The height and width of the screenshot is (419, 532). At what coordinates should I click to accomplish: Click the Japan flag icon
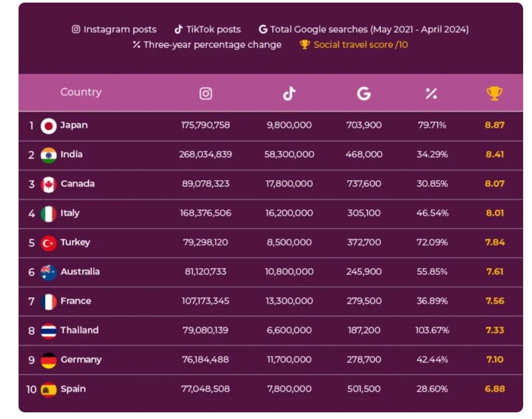click(48, 126)
